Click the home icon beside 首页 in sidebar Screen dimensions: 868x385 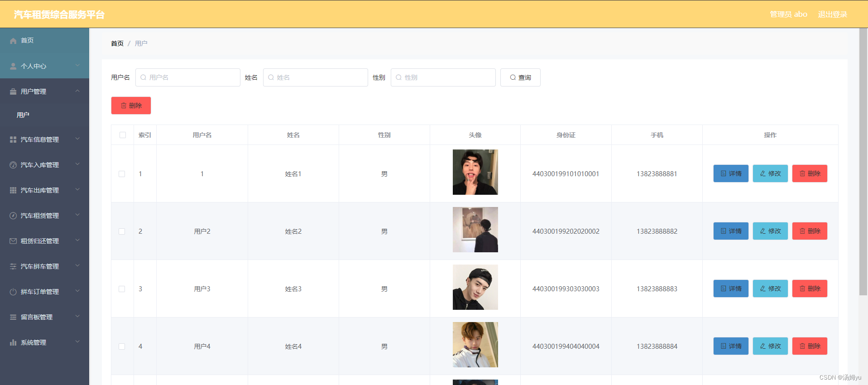tap(13, 41)
